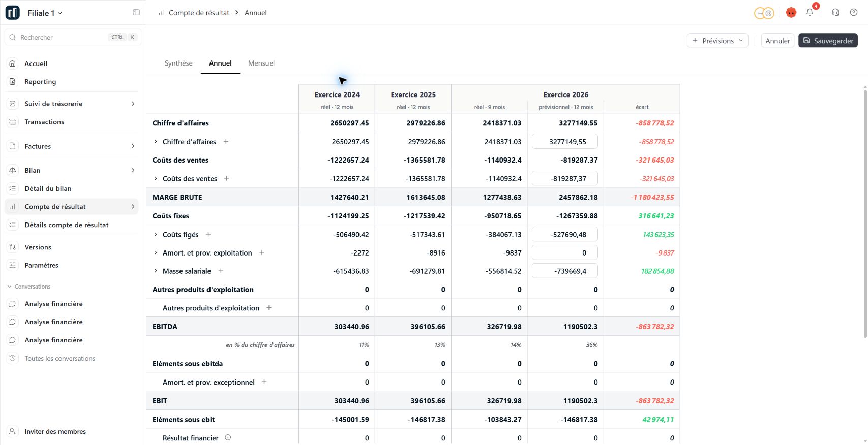Collapse the sidebar panel icon

[136, 13]
